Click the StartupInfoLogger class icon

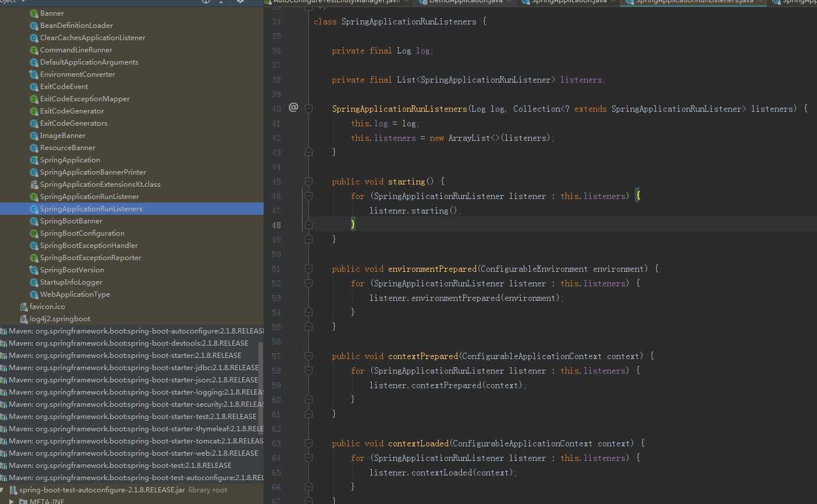click(x=34, y=282)
